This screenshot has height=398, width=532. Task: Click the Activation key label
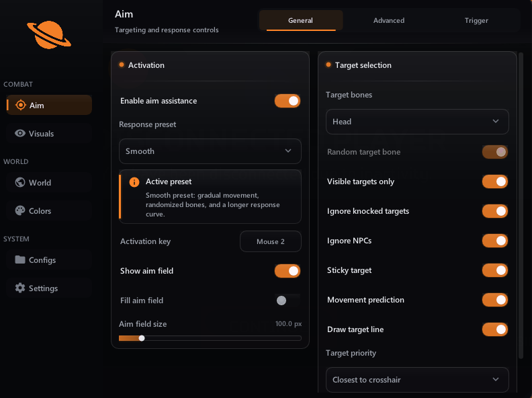tap(145, 241)
